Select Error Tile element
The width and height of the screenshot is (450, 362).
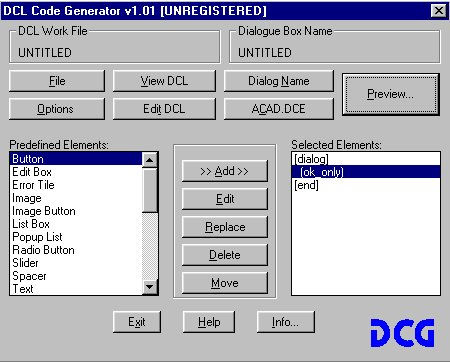coord(76,185)
